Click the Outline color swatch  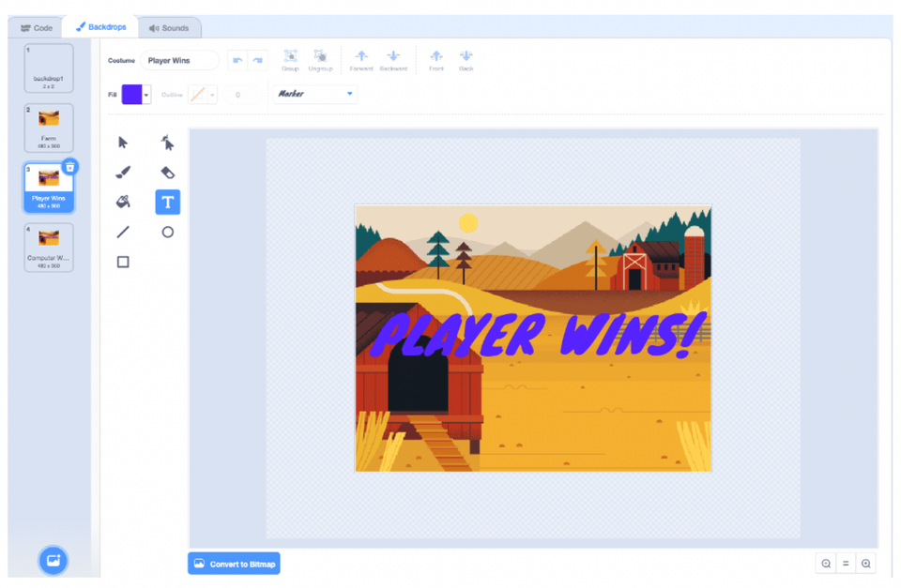[x=198, y=95]
